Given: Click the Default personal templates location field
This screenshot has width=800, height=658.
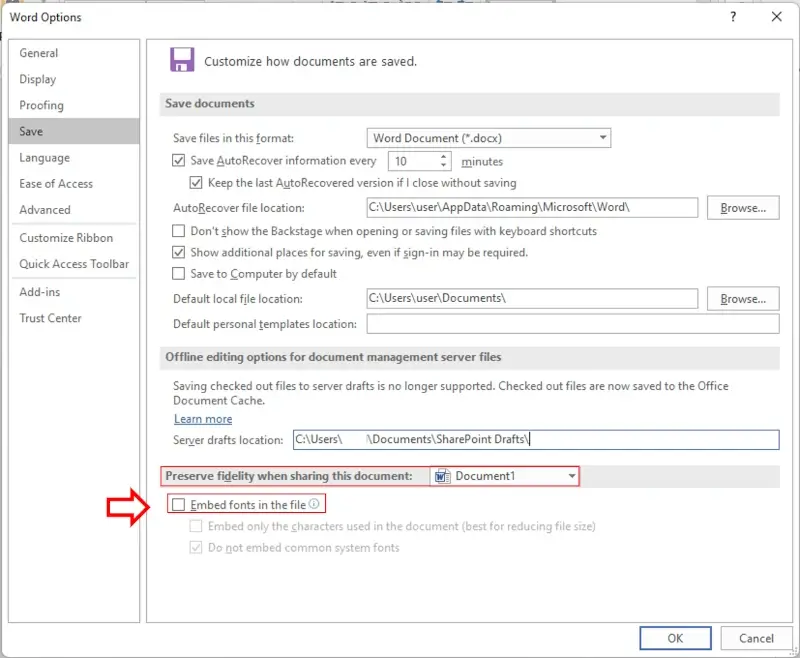Looking at the screenshot, I should (x=573, y=324).
